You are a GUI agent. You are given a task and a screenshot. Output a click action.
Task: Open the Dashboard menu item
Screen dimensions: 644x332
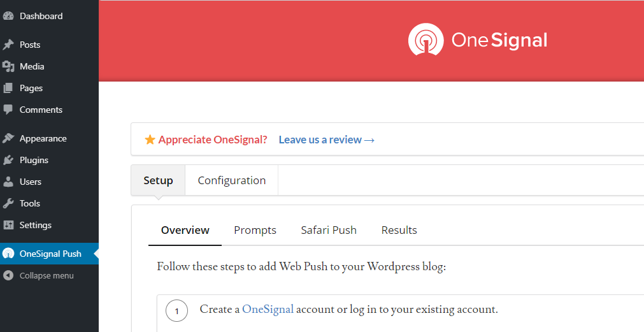41,16
